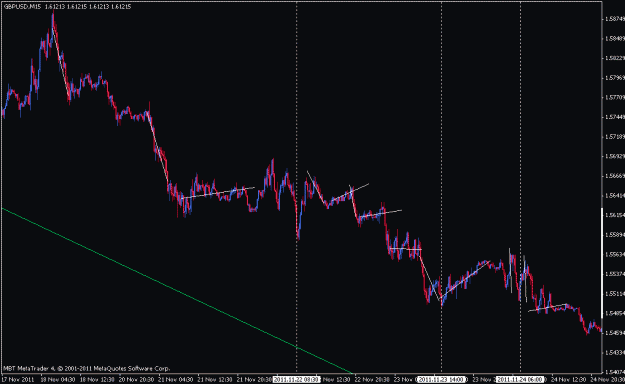Screen dimensions: 625x384
Task: Select the white trendline at the 18 Nov peak drop
Action: point(61,62)
